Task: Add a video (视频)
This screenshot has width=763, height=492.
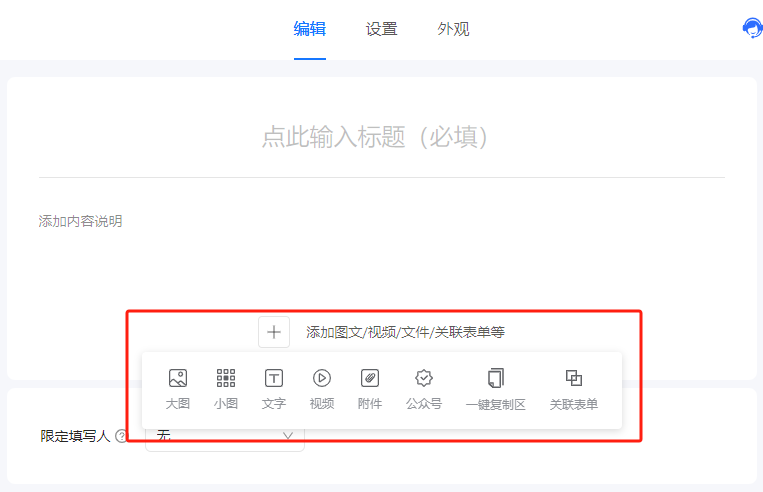Action: click(x=322, y=389)
